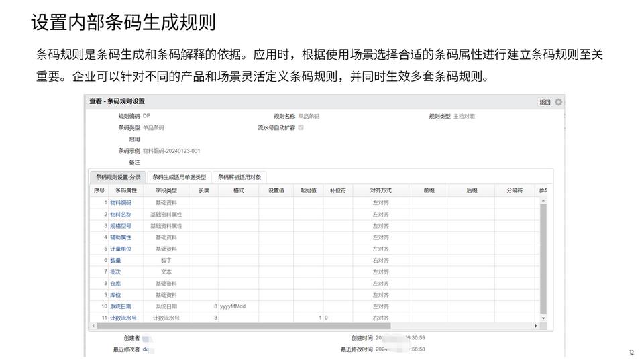Viewport: 644px width, 362px height.
Task: Click the 规格型号 link in row 3
Action: (121, 226)
